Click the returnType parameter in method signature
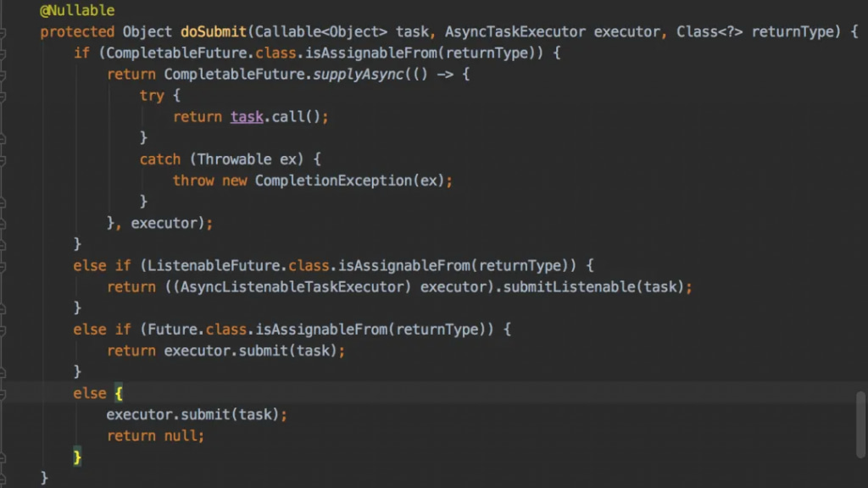This screenshot has width=868, height=488. pyautogui.click(x=792, y=32)
